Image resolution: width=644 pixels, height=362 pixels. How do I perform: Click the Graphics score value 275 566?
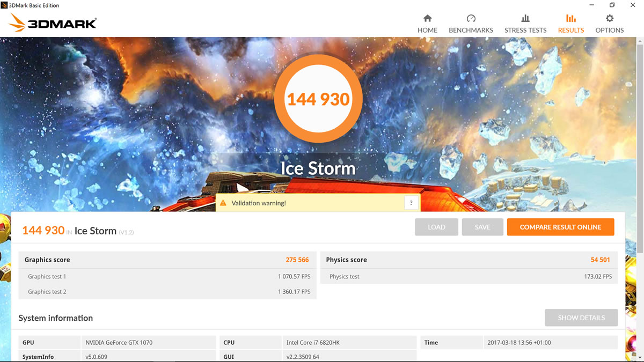tap(297, 260)
